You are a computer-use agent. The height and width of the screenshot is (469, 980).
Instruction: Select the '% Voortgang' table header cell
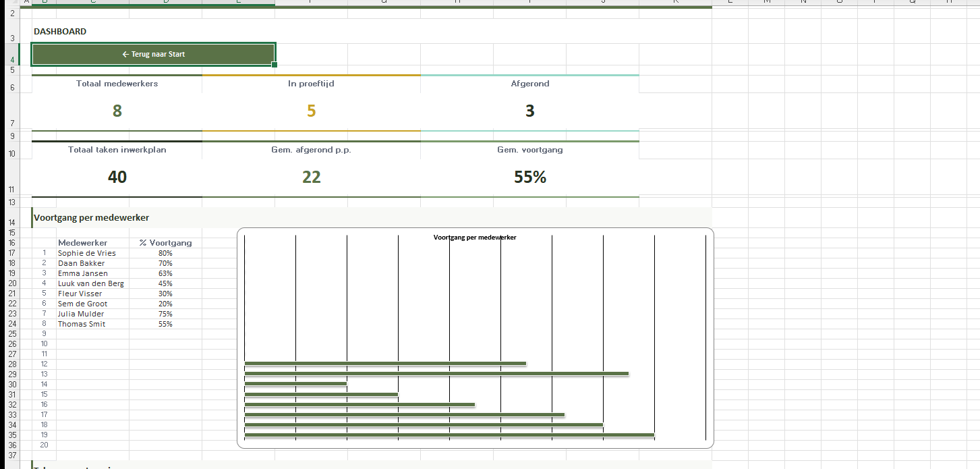point(165,243)
